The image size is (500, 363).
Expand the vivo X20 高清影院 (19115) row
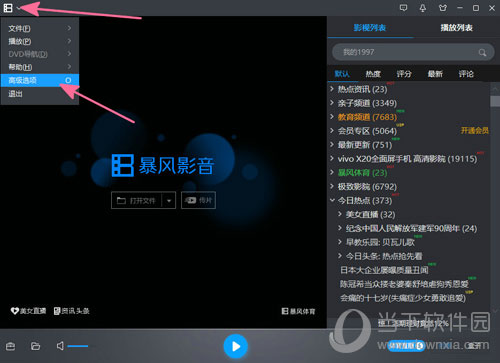[332, 158]
